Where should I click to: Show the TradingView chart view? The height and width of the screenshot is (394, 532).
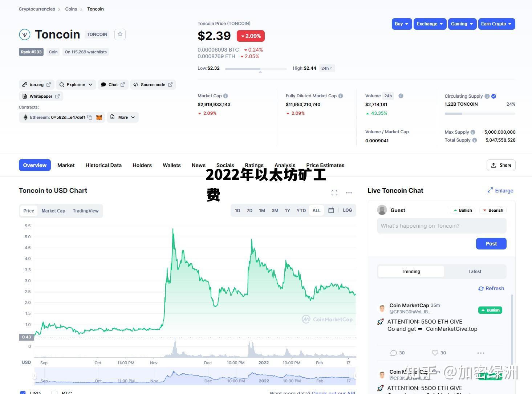click(x=86, y=211)
